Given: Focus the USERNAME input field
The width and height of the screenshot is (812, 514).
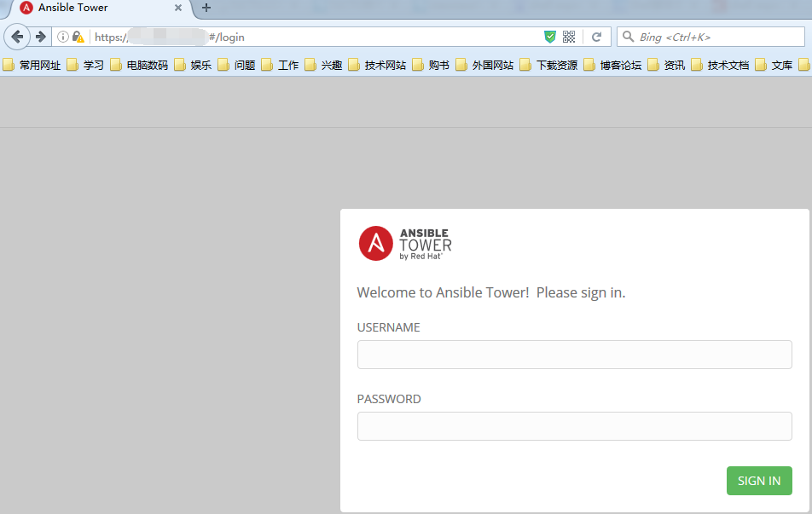Looking at the screenshot, I should (x=574, y=355).
